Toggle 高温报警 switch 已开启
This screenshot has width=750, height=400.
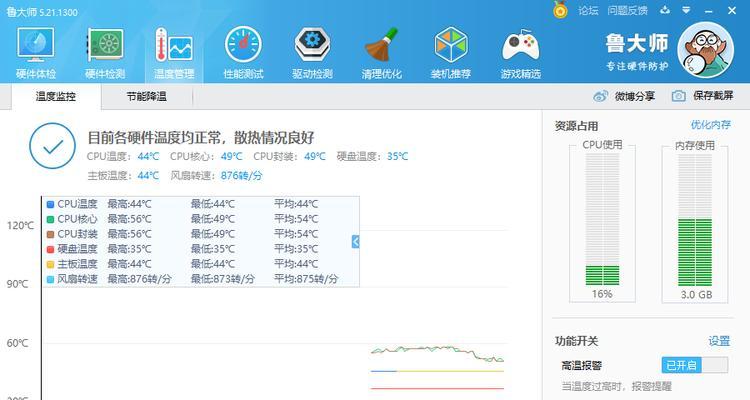coord(695,365)
